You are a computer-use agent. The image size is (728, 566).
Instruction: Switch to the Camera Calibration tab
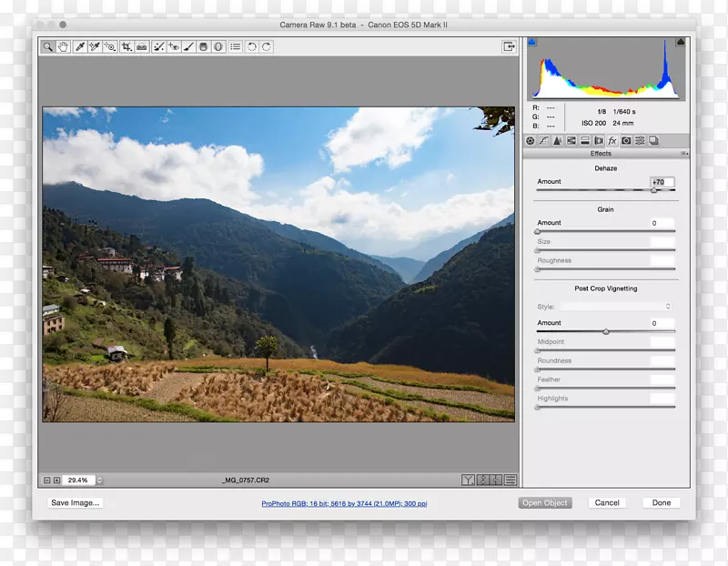[x=625, y=140]
